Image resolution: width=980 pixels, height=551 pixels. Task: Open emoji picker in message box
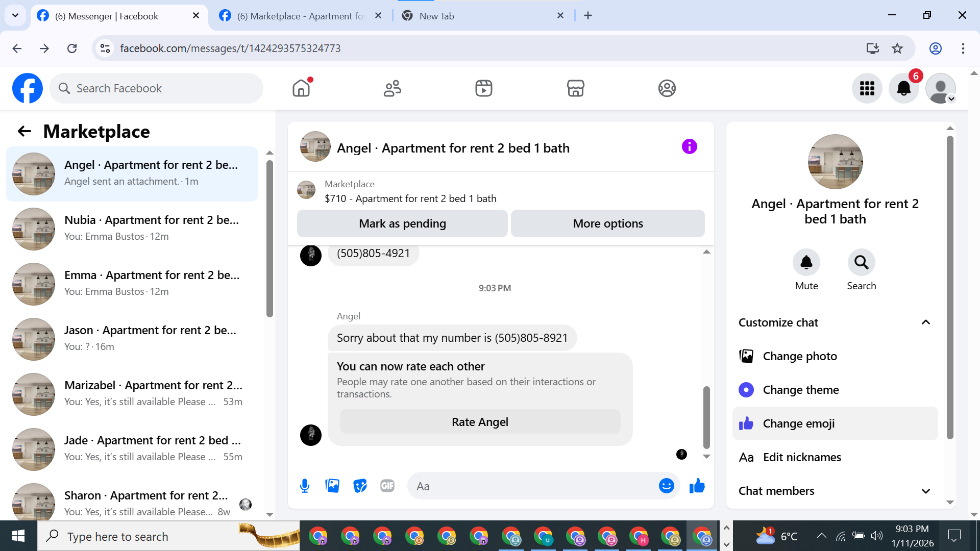(x=666, y=486)
